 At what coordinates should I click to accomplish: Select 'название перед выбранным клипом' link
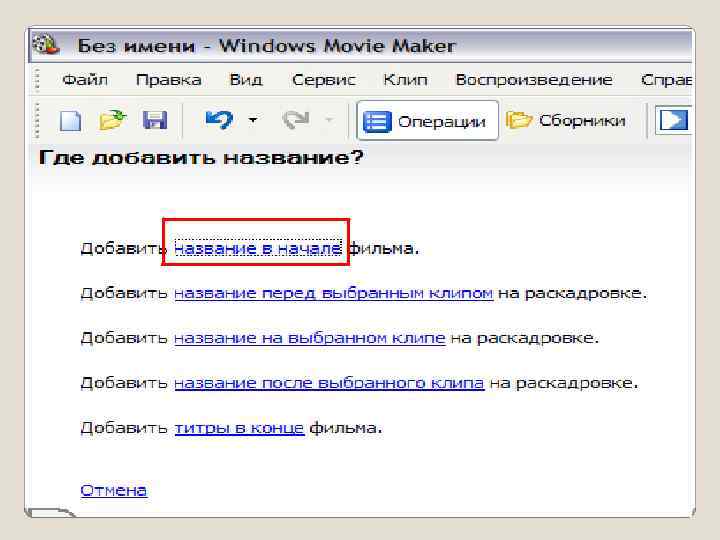pyautogui.click(x=334, y=293)
